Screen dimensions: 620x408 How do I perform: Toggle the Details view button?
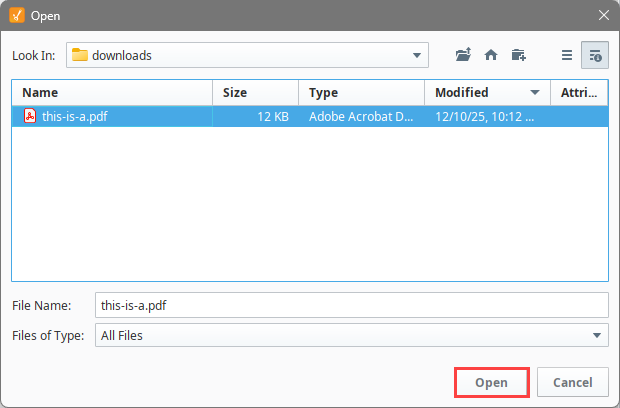[594, 55]
